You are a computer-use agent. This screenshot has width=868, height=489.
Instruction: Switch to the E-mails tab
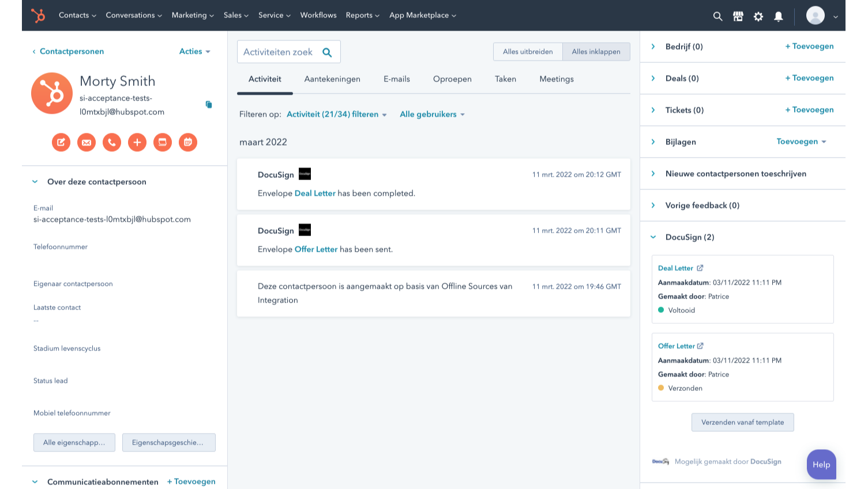tap(397, 79)
